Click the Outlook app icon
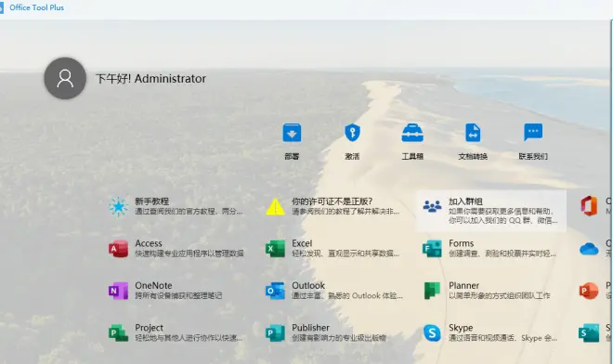Viewport: 613px width, 364px height. click(275, 291)
